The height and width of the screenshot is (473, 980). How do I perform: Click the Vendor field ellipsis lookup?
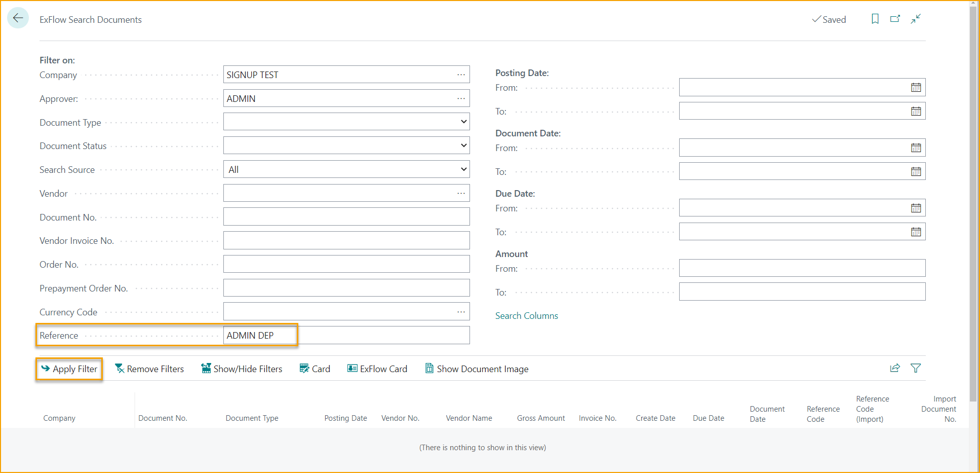461,193
